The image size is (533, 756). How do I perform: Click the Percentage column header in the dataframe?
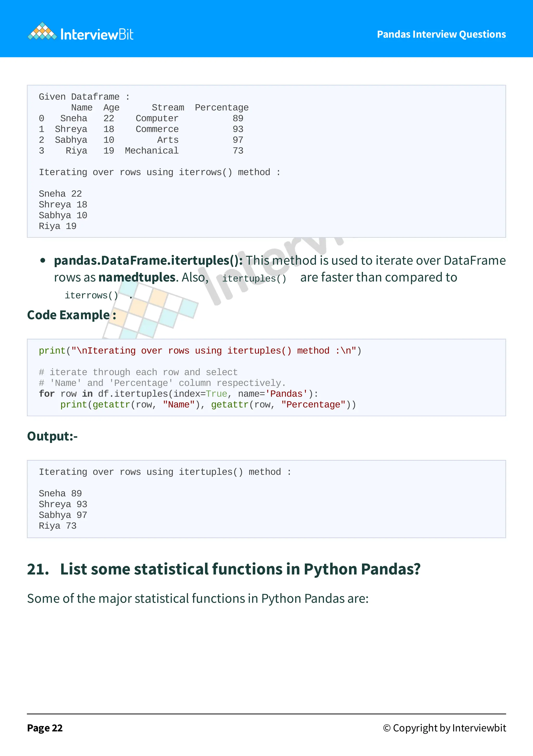click(x=221, y=108)
